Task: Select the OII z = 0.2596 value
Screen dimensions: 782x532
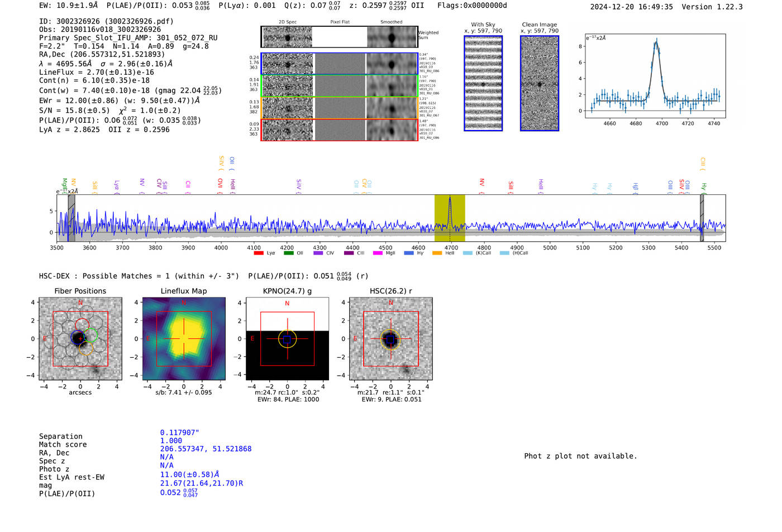Action: 139,130
